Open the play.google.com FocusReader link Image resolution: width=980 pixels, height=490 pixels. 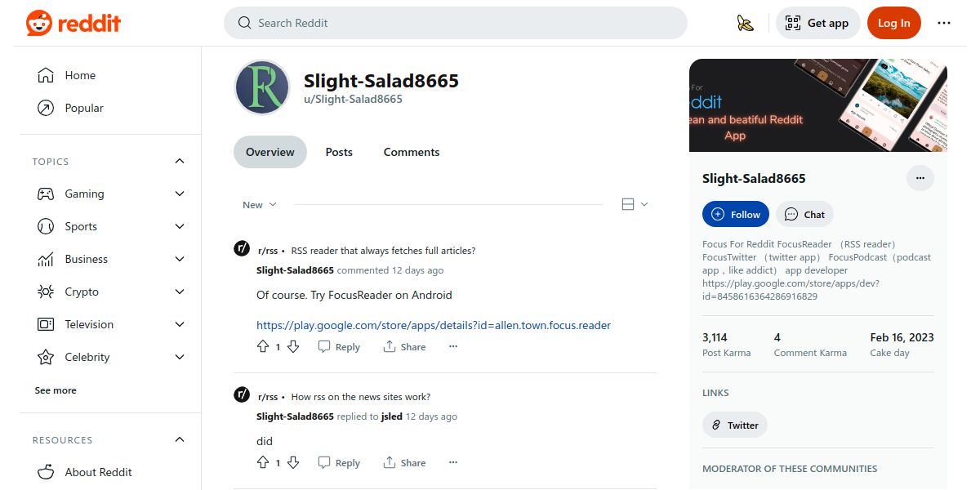434,325
